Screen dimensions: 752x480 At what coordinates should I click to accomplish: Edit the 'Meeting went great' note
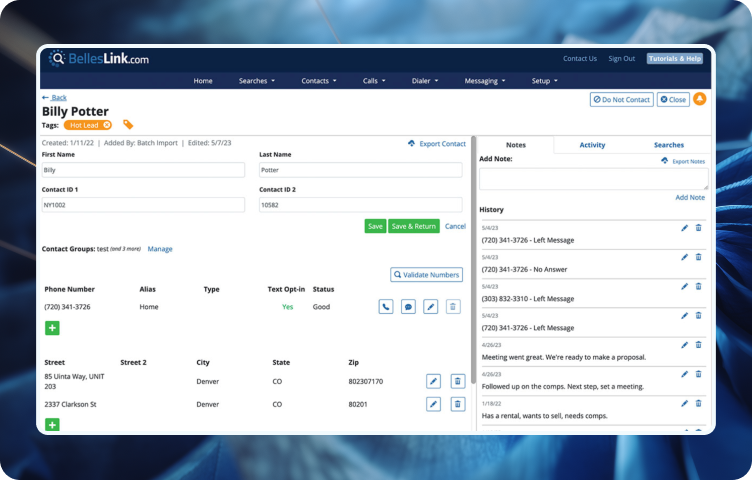click(x=685, y=345)
